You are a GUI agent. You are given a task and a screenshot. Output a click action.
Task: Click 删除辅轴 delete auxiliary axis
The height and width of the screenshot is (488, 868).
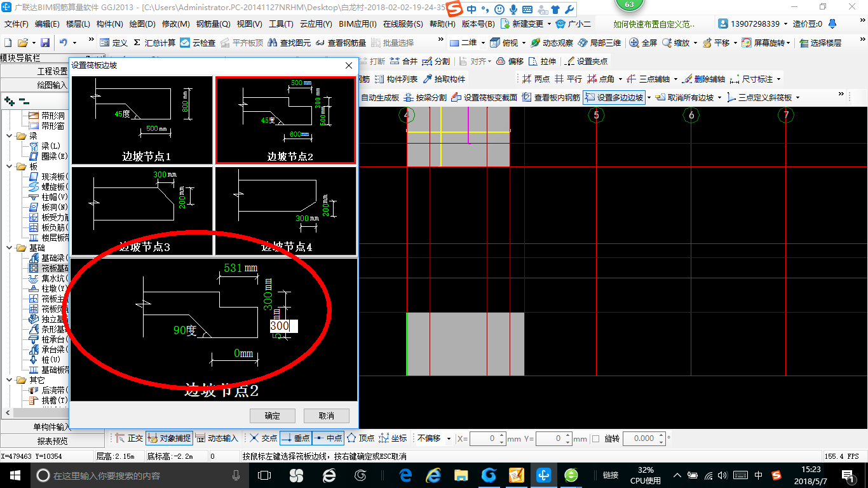703,79
